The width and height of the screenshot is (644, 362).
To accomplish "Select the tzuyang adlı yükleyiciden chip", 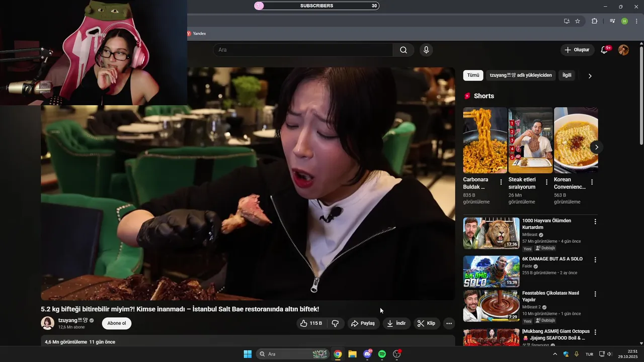I will click(x=521, y=75).
